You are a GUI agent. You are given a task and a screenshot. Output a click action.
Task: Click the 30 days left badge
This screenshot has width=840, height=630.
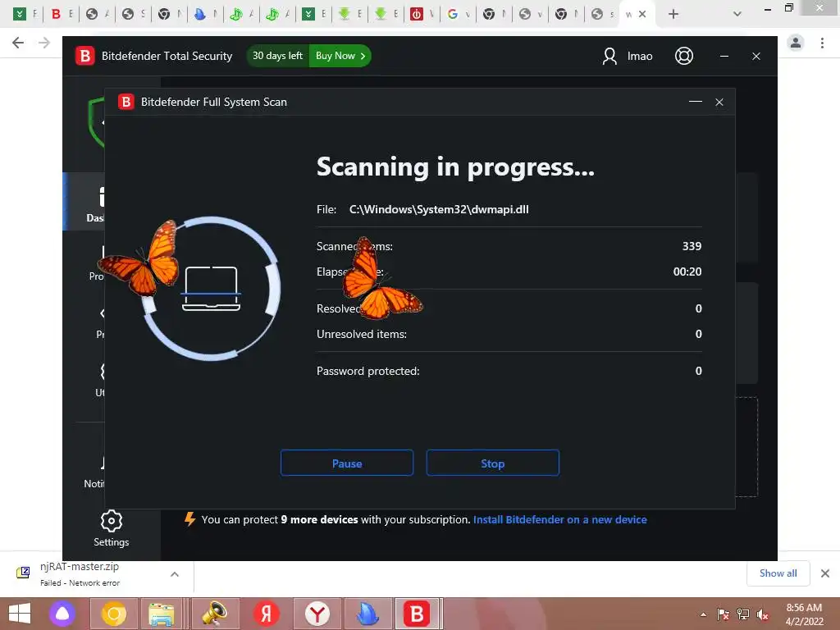[x=277, y=56]
